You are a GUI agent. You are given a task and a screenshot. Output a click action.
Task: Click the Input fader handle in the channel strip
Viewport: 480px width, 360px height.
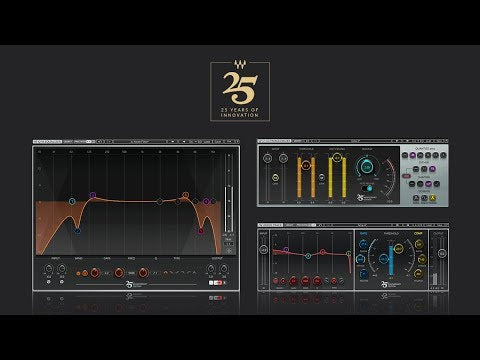click(264, 250)
